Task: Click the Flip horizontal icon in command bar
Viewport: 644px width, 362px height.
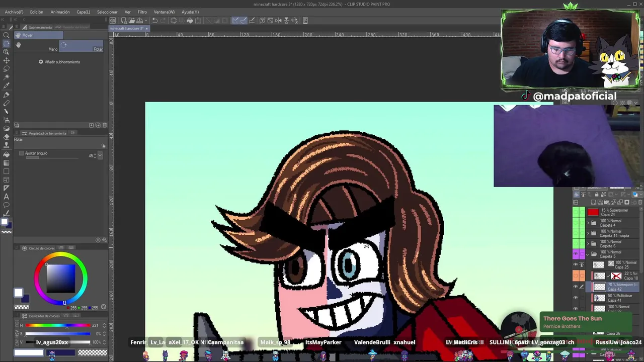Action: click(x=278, y=21)
